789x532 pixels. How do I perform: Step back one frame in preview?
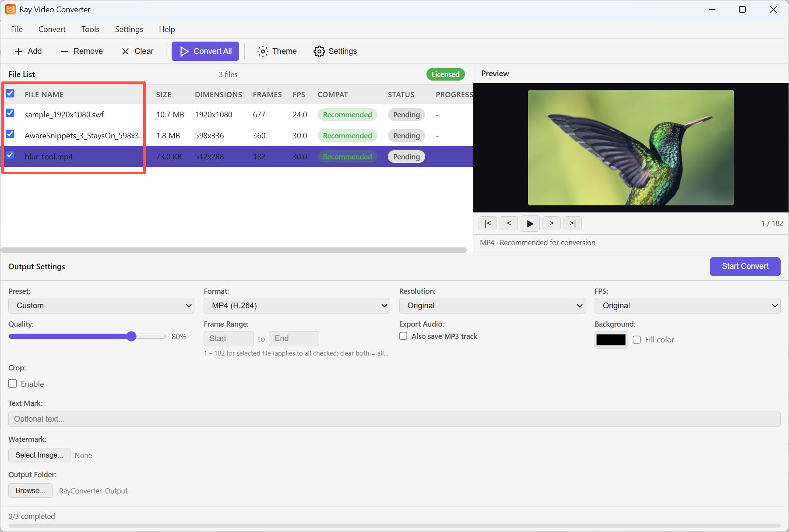509,223
